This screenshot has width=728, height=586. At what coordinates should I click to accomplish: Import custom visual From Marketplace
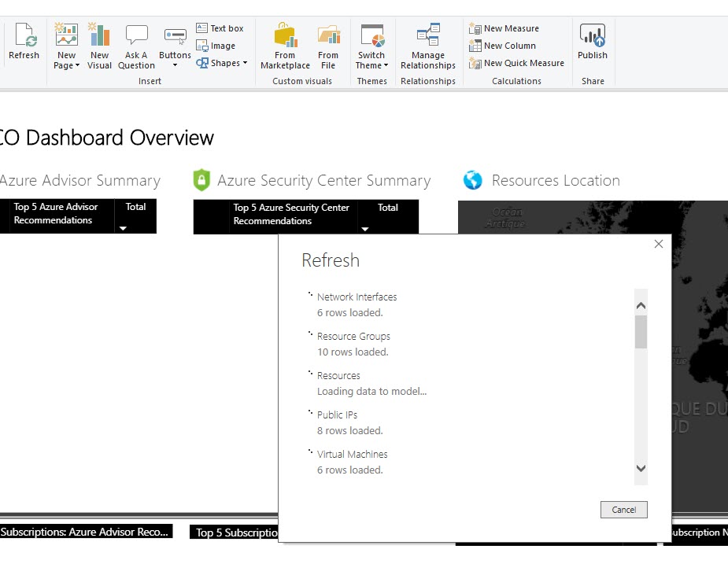click(285, 46)
